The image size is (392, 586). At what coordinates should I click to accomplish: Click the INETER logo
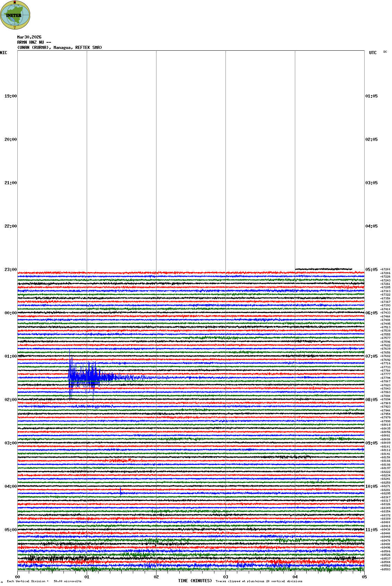coord(15,15)
